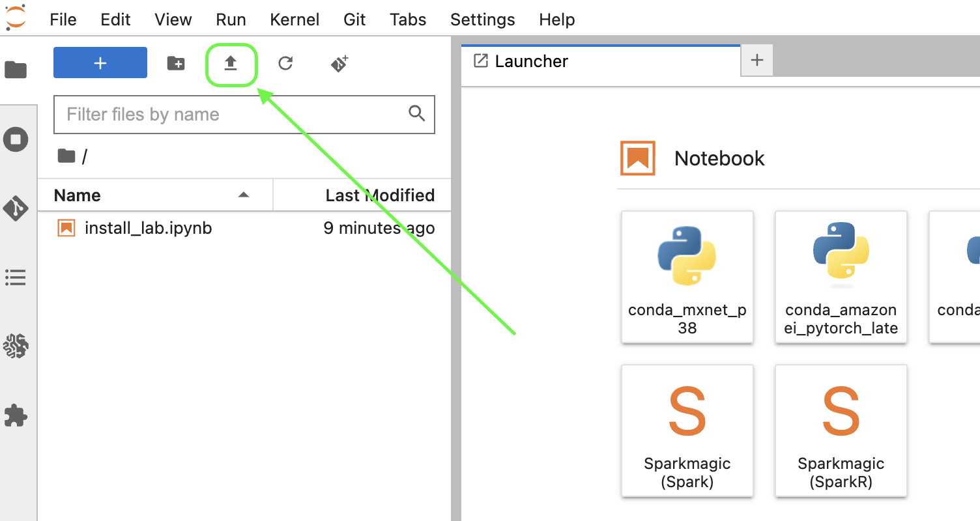
Task: Click the Launcher tab icon
Action: (x=481, y=61)
